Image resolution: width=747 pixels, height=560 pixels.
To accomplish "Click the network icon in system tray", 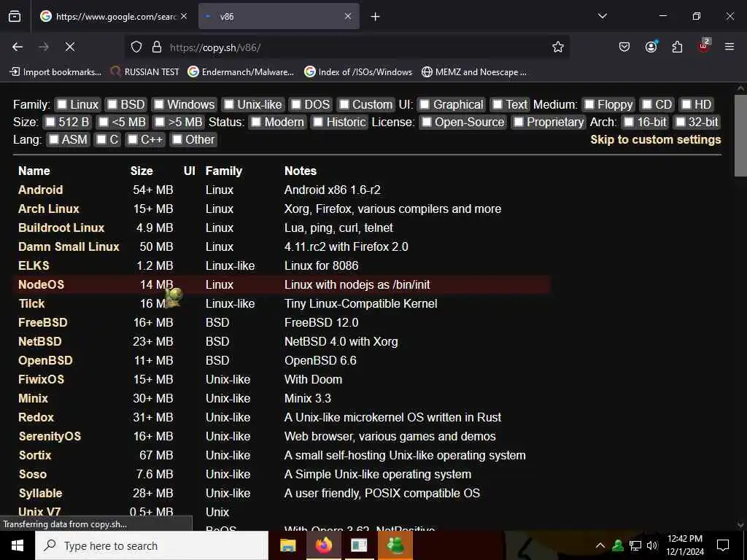I will pyautogui.click(x=635, y=545).
